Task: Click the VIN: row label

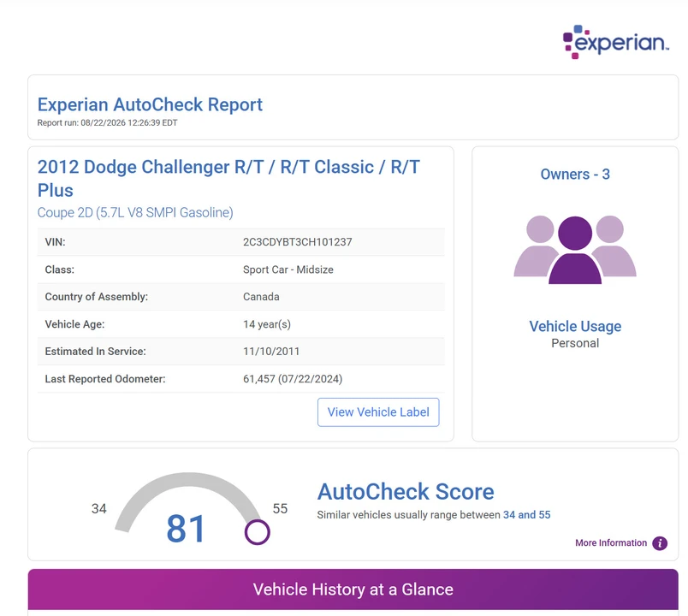Action: click(x=55, y=242)
